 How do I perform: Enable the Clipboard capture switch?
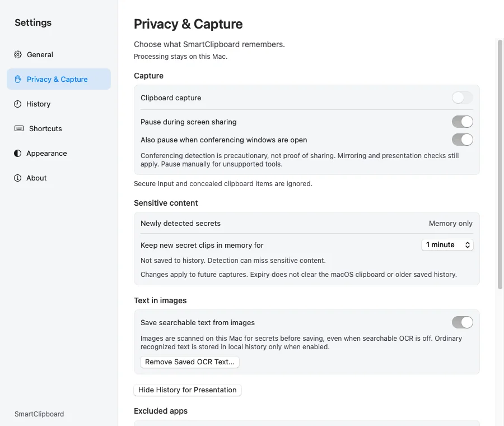[462, 98]
